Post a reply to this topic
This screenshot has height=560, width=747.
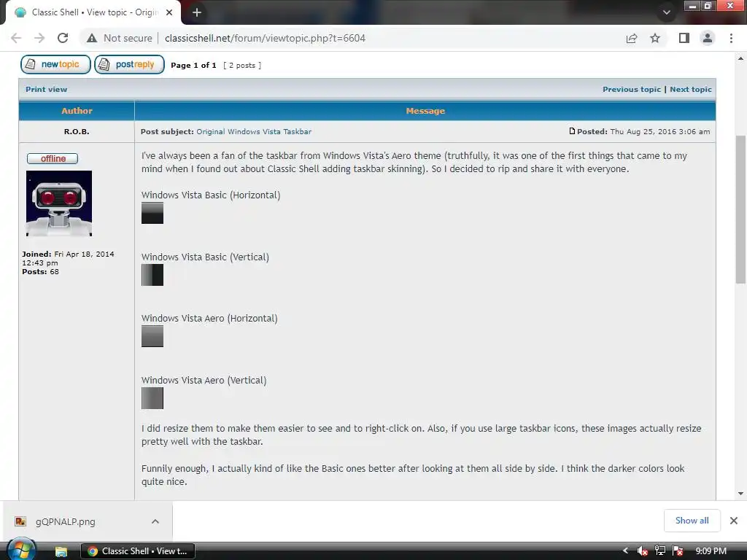pyautogui.click(x=130, y=64)
